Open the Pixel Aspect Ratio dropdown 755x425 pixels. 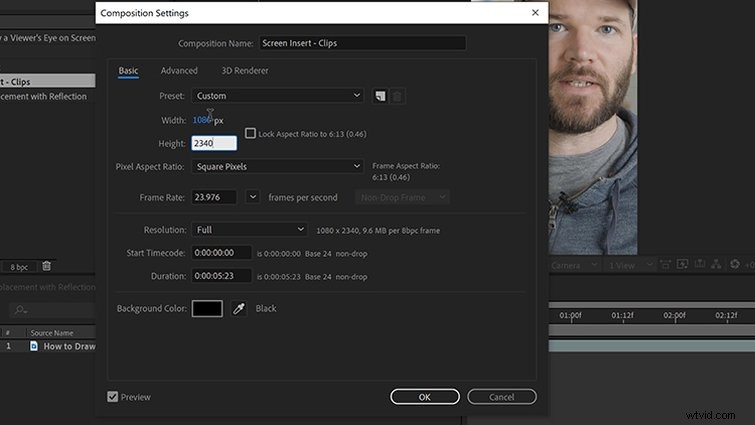(277, 167)
